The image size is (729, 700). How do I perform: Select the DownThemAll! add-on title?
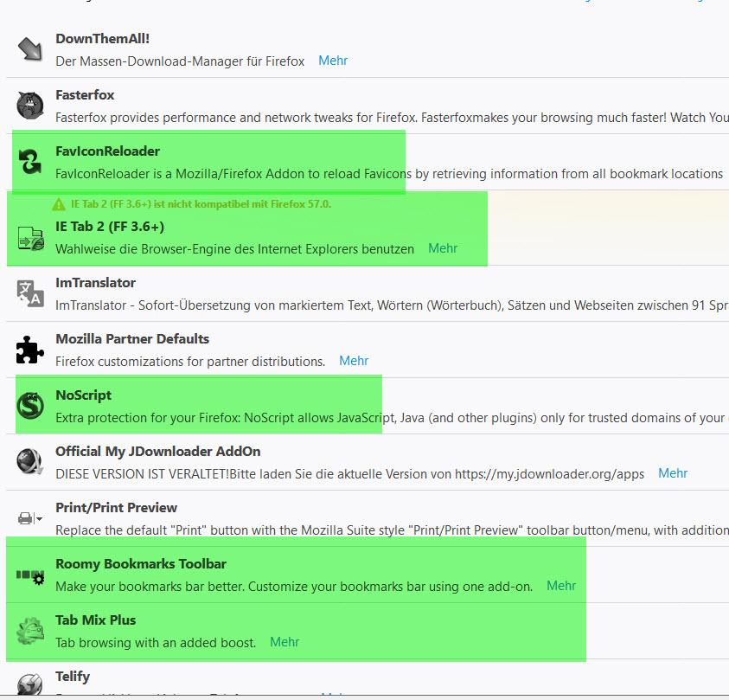coord(103,39)
